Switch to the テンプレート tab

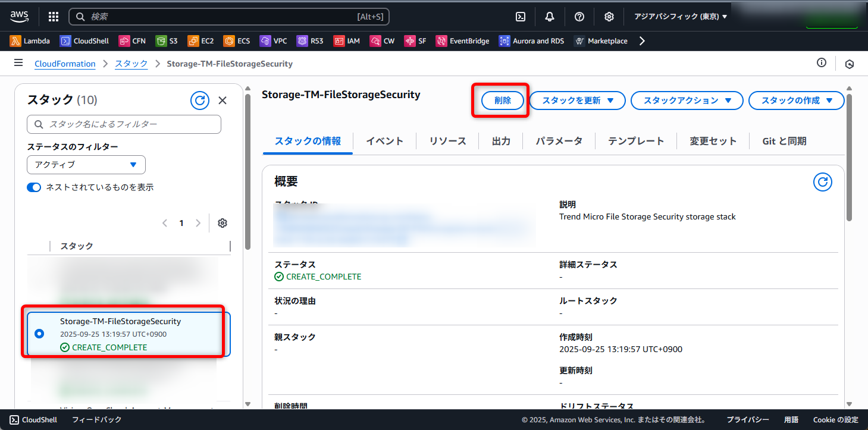point(635,141)
